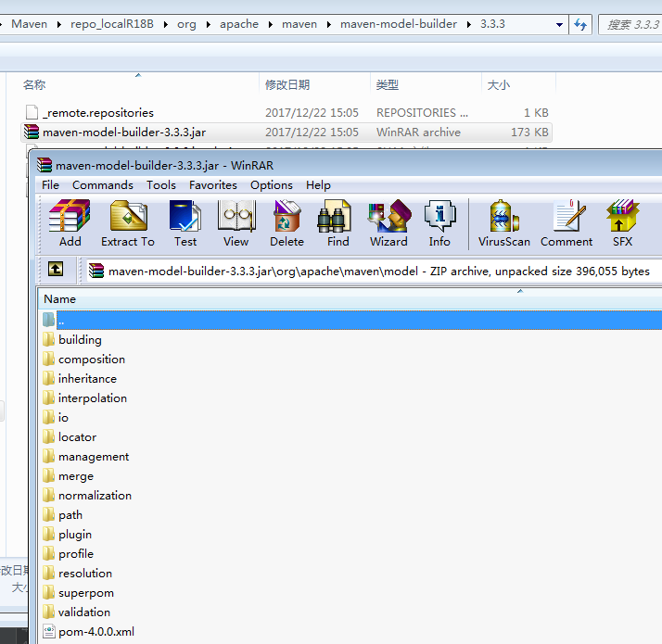Viewport: 662px width, 644px height.
Task: Select the merge folder
Action: click(x=76, y=475)
